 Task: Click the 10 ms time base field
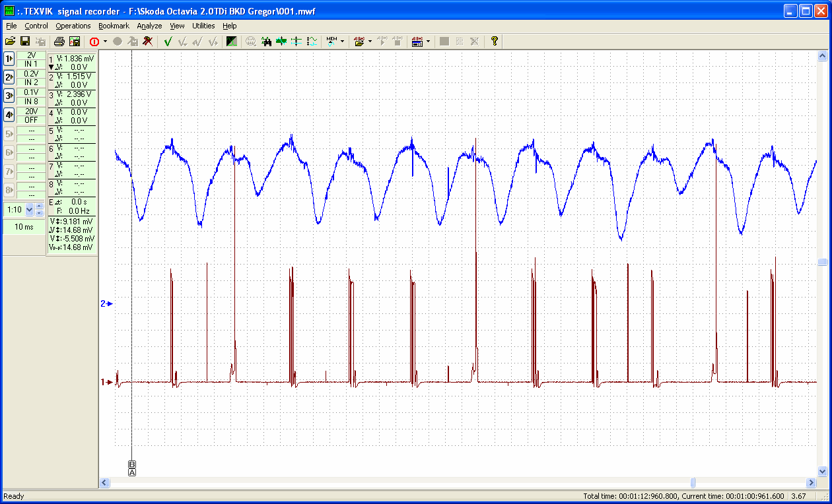pos(24,226)
